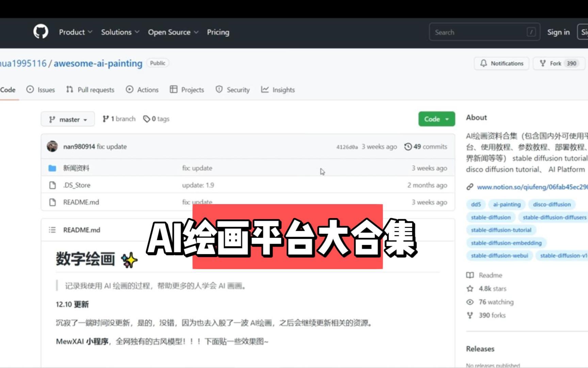Switch to the Insights tab
This screenshot has width=588, height=368.
click(x=278, y=90)
